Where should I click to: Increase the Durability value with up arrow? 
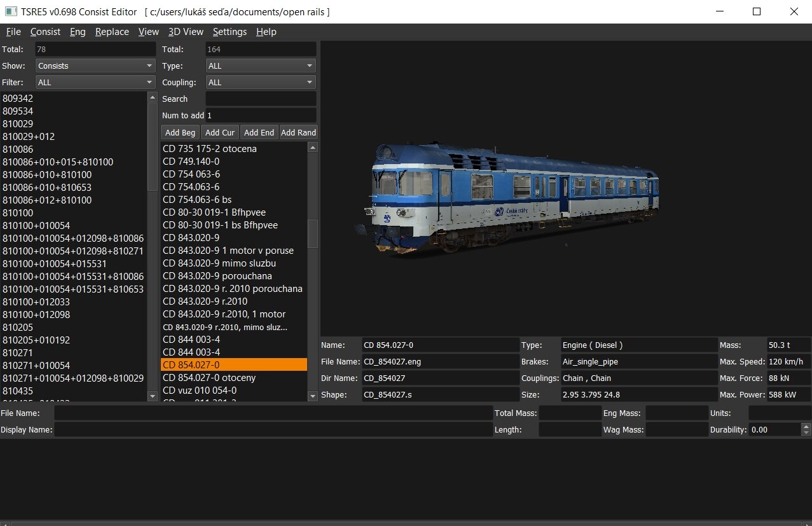806,427
